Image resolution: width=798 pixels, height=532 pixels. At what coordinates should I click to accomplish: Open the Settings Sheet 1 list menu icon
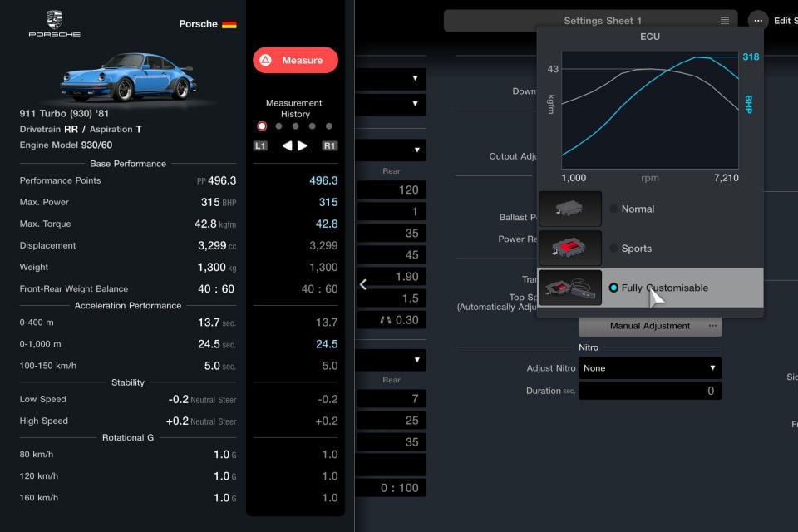coord(725,21)
